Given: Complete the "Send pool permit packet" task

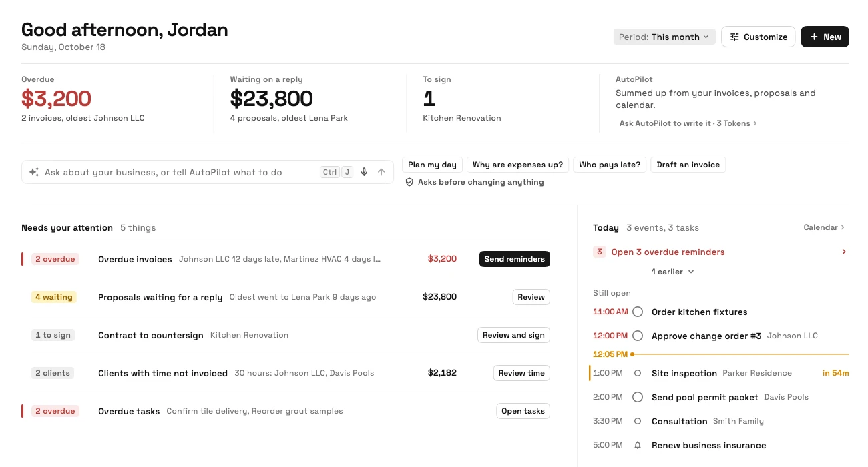Looking at the screenshot, I should (x=638, y=397).
